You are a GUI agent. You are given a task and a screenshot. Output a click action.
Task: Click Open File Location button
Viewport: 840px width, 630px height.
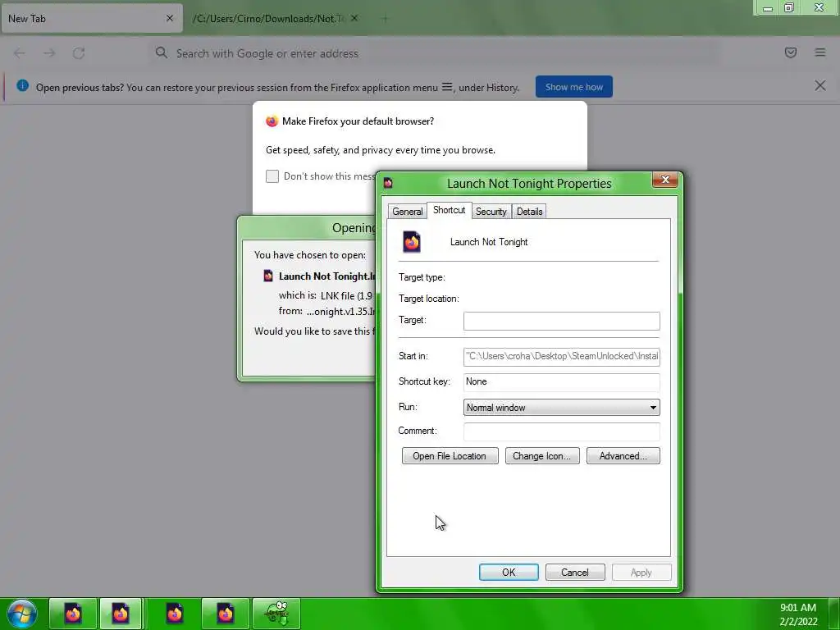450,456
